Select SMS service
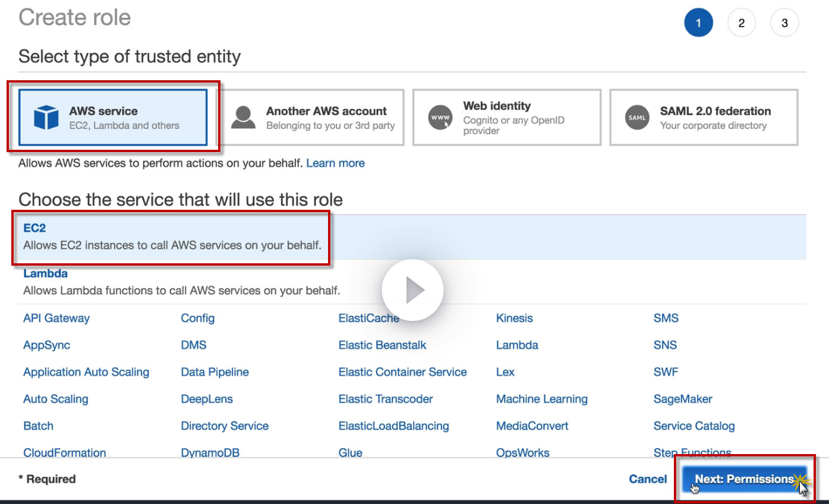Screen dimensions: 829x504 (x=666, y=318)
